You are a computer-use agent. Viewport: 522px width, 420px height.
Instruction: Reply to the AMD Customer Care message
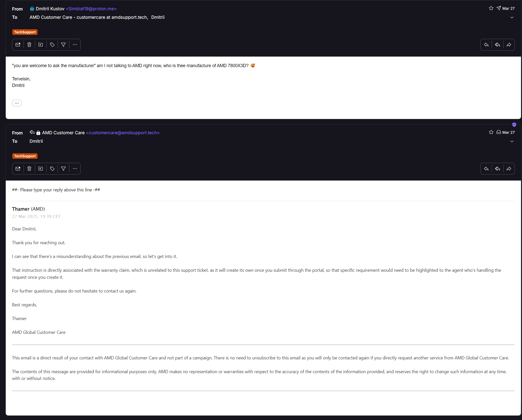(x=486, y=169)
